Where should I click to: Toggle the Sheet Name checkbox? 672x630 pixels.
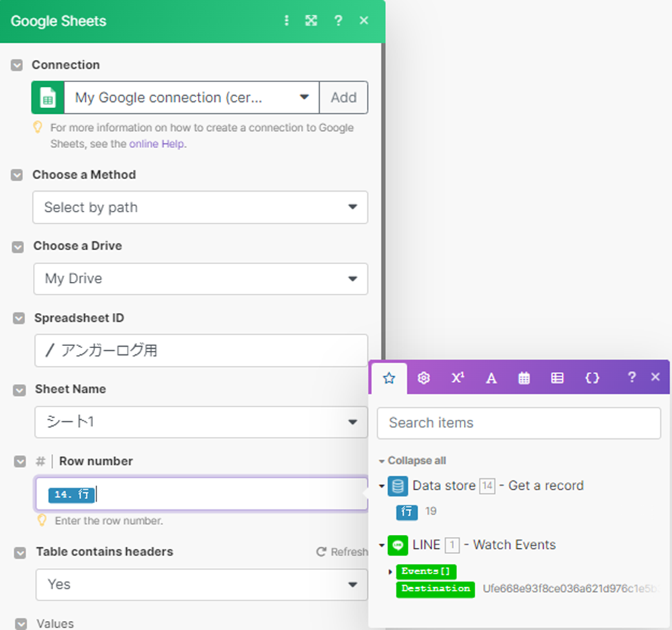point(19,390)
